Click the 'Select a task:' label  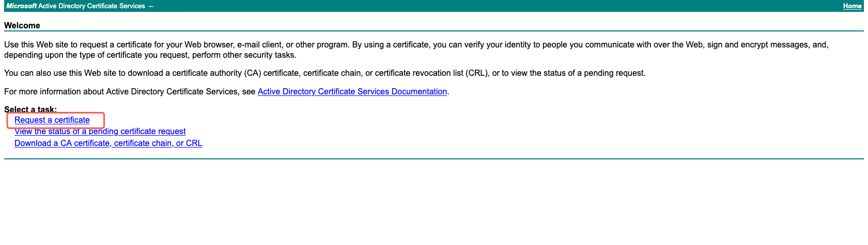click(x=30, y=109)
